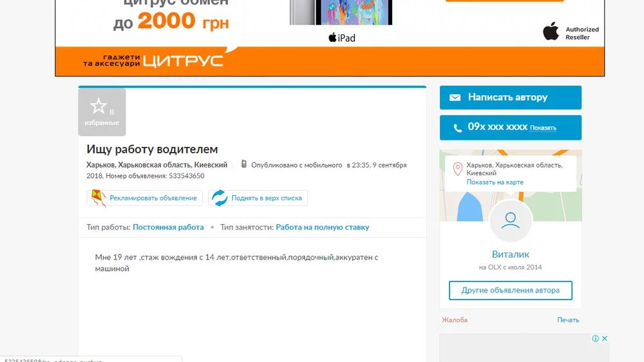Viewport: 644px width, 362px height.
Task: Open Показать на карте link
Action: click(495, 182)
